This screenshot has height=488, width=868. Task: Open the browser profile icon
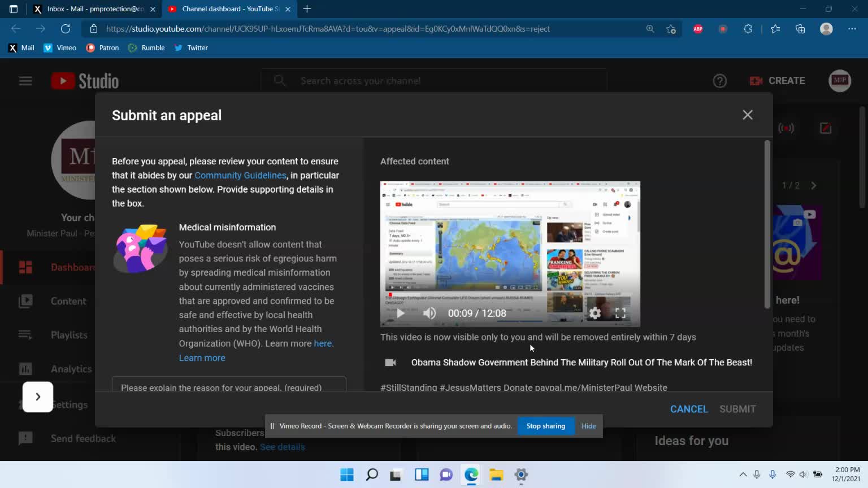click(826, 29)
